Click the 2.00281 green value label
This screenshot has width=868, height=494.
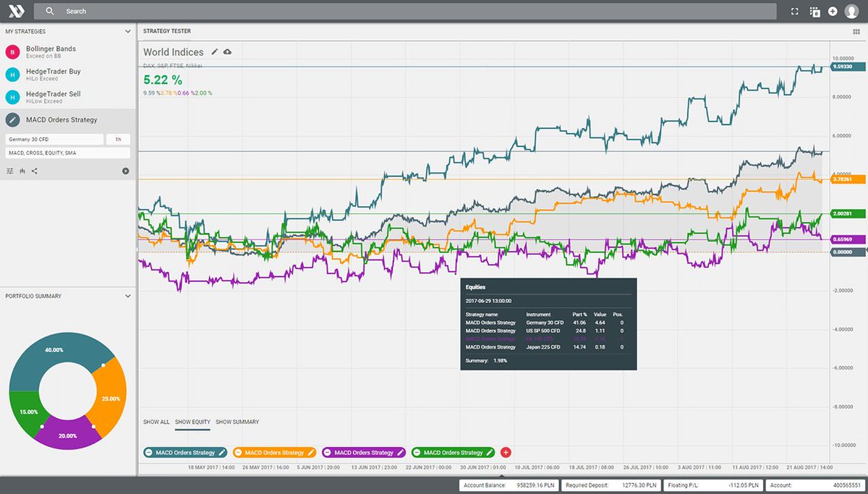point(847,213)
